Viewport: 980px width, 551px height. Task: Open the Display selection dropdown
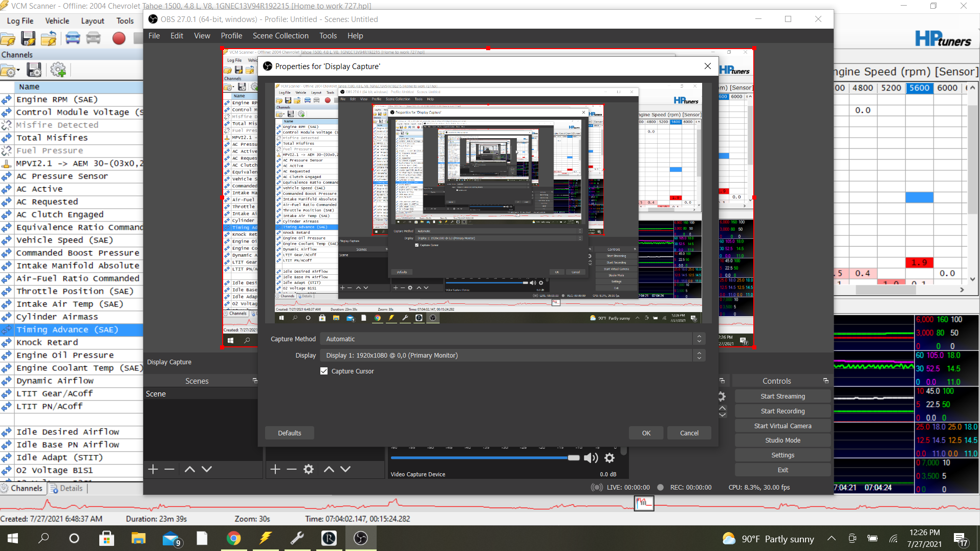coord(512,355)
